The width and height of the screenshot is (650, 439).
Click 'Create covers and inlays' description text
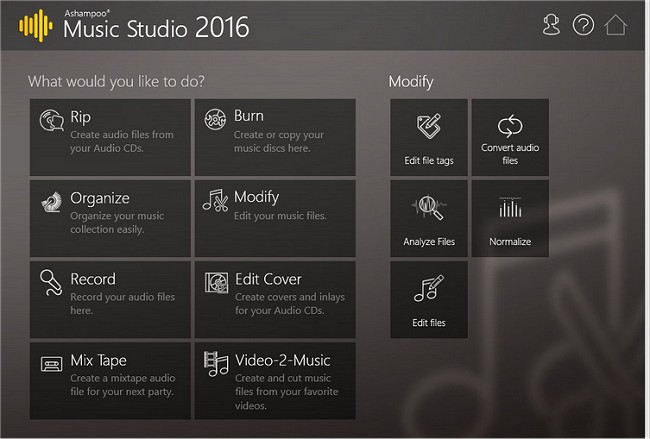290,304
